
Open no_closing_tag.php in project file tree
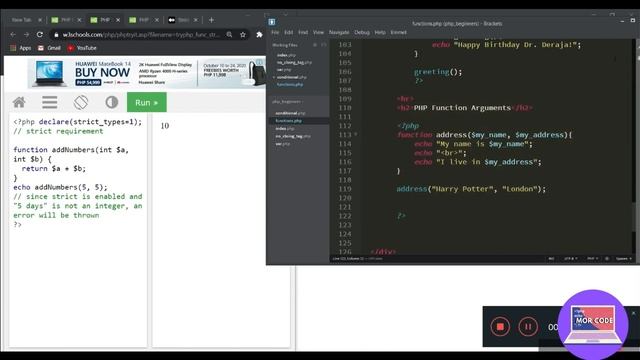tap(293, 136)
